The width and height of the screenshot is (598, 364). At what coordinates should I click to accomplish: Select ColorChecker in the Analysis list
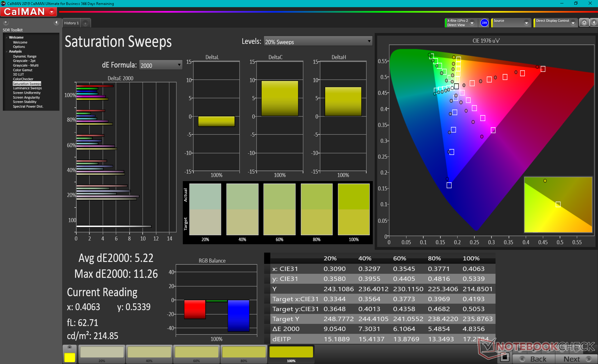click(x=23, y=79)
